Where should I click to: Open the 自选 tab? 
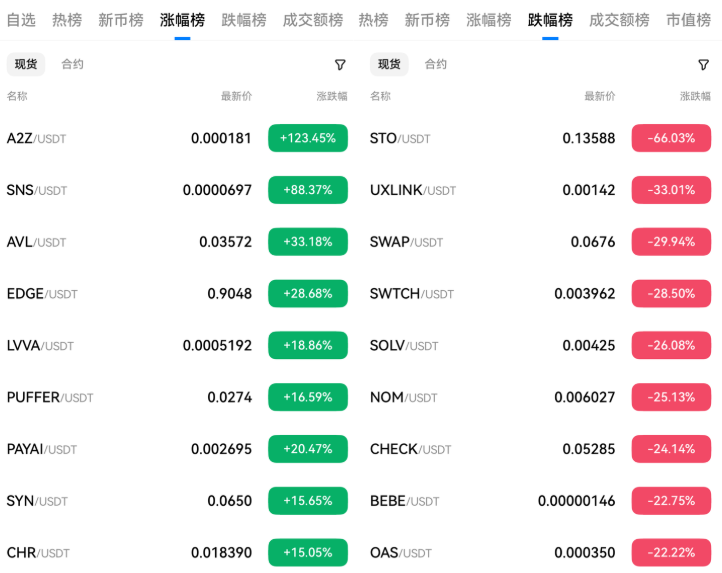[21, 20]
